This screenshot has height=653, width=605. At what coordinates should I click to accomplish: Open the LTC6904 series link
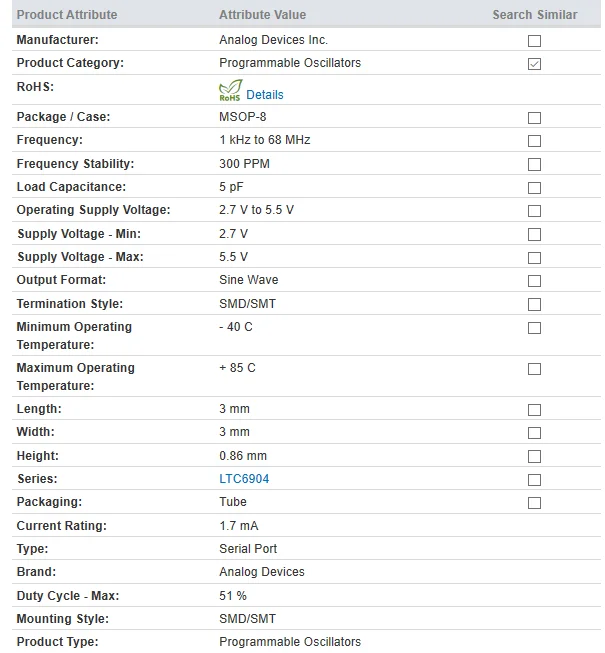(x=244, y=479)
